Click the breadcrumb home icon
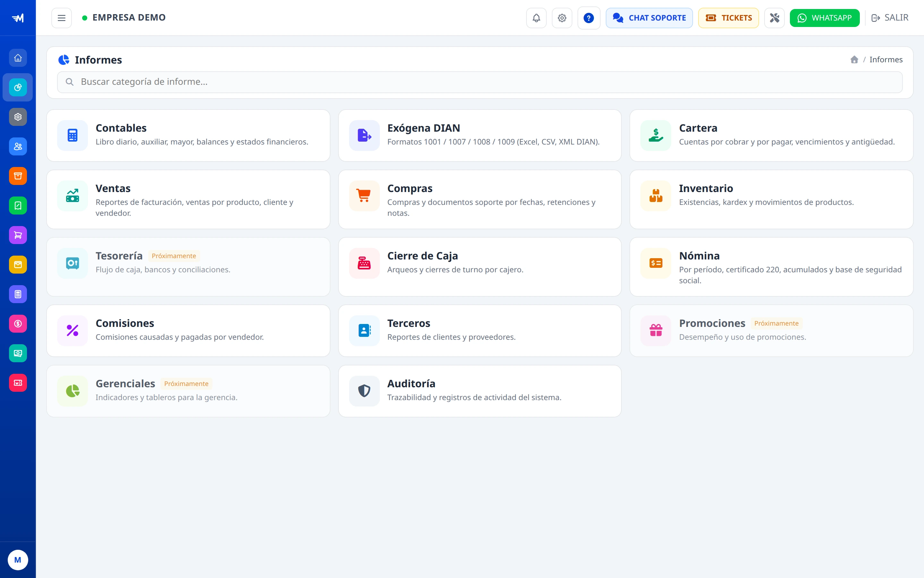924x578 pixels. pyautogui.click(x=854, y=60)
